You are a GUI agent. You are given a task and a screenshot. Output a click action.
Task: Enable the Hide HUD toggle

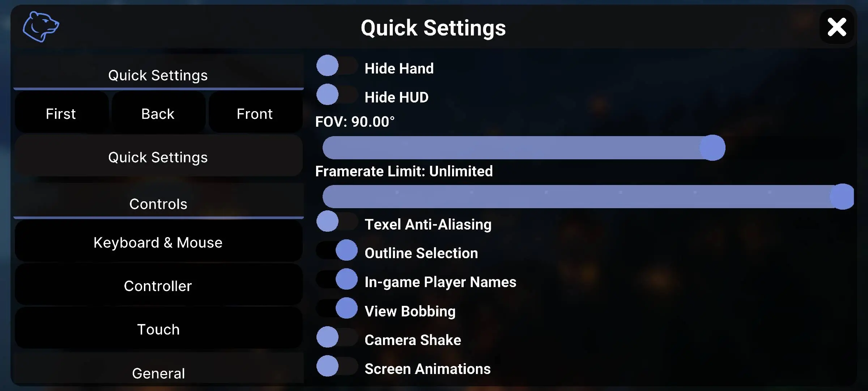tap(337, 95)
